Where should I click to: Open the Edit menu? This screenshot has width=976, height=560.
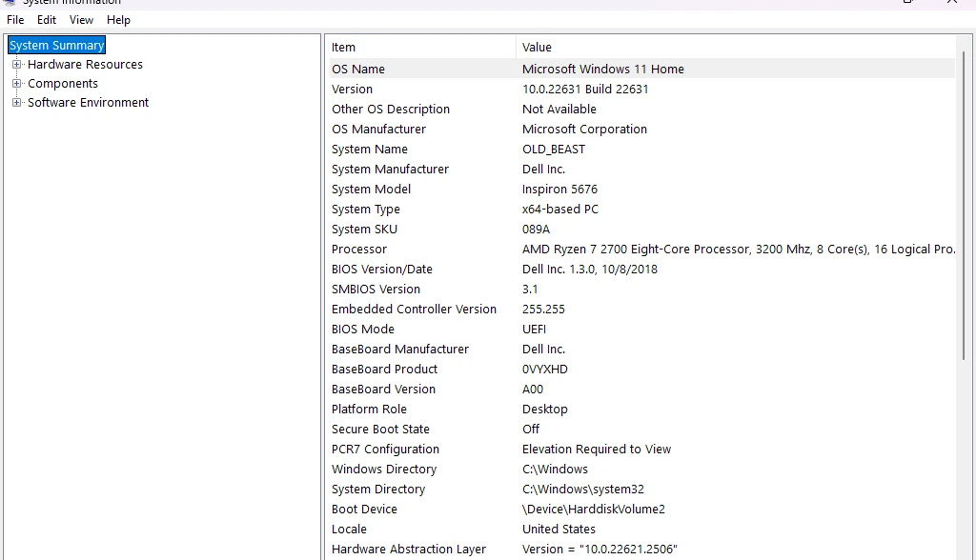click(47, 20)
